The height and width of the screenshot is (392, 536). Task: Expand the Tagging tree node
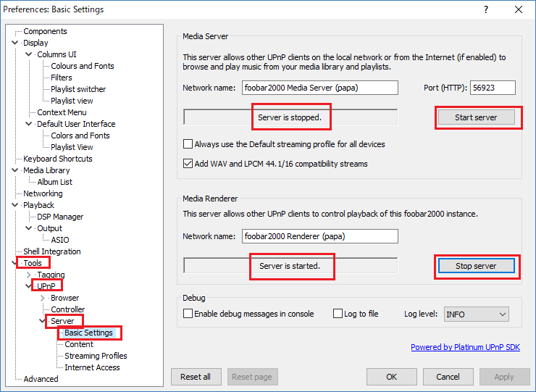[29, 275]
